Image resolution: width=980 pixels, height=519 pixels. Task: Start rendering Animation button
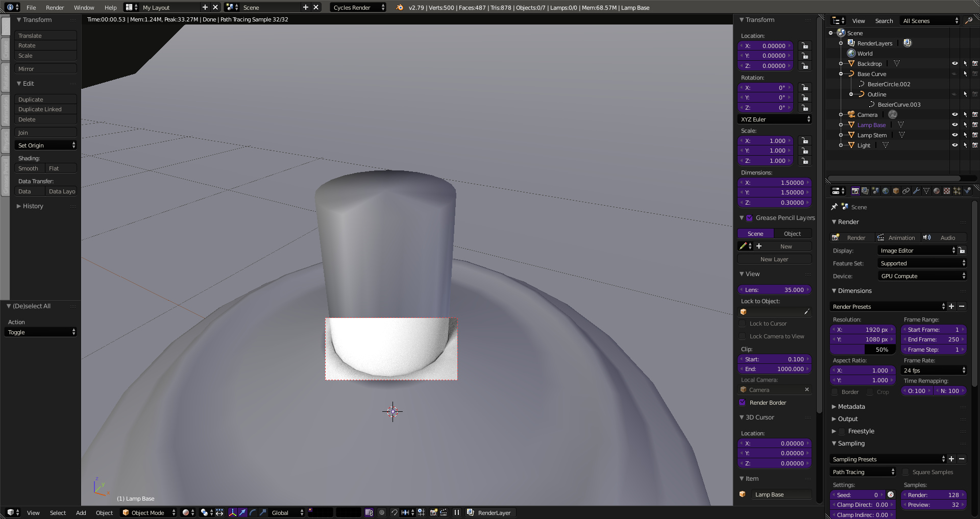(897, 238)
